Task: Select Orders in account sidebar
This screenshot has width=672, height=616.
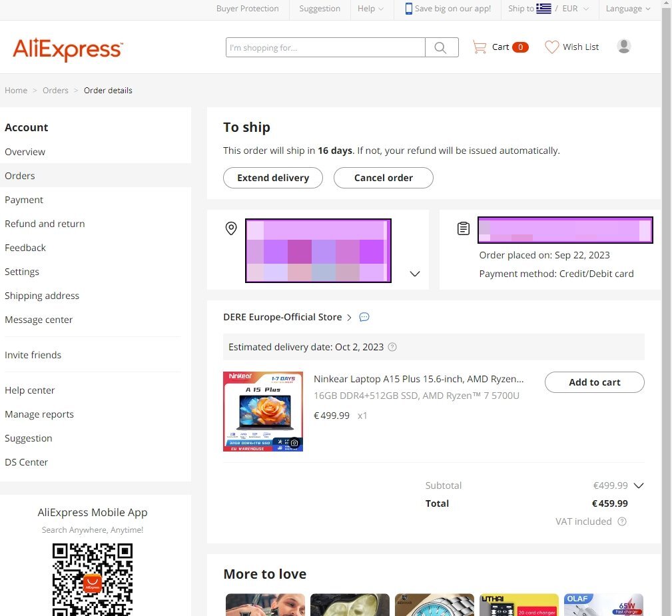Action: [x=20, y=176]
